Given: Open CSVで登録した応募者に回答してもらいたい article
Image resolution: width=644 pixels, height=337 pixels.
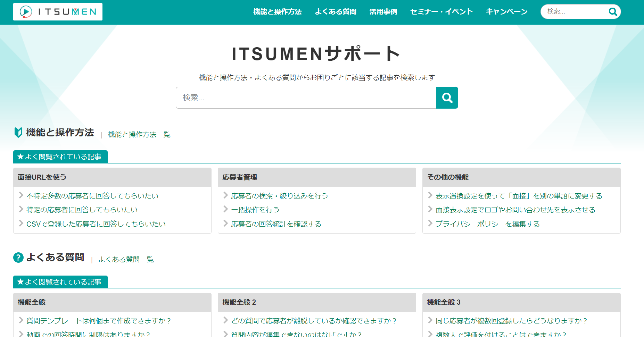Looking at the screenshot, I should [x=96, y=224].
